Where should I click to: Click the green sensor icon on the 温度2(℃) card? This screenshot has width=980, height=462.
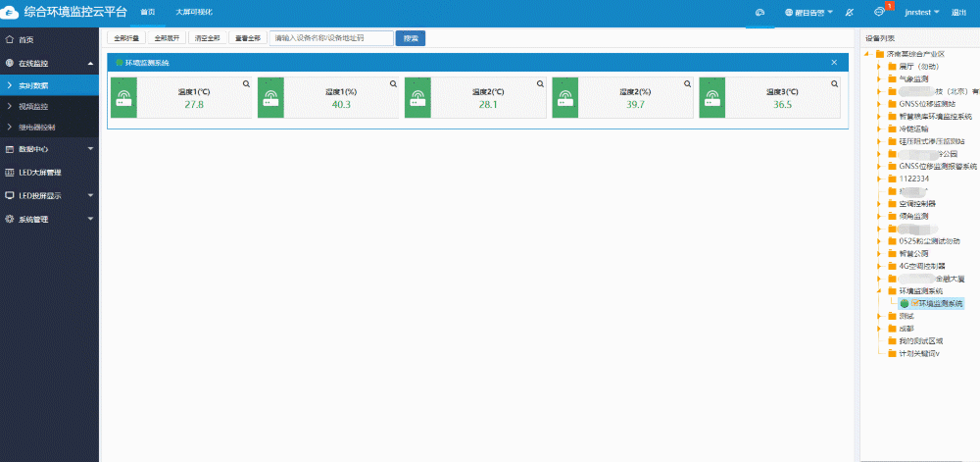418,97
